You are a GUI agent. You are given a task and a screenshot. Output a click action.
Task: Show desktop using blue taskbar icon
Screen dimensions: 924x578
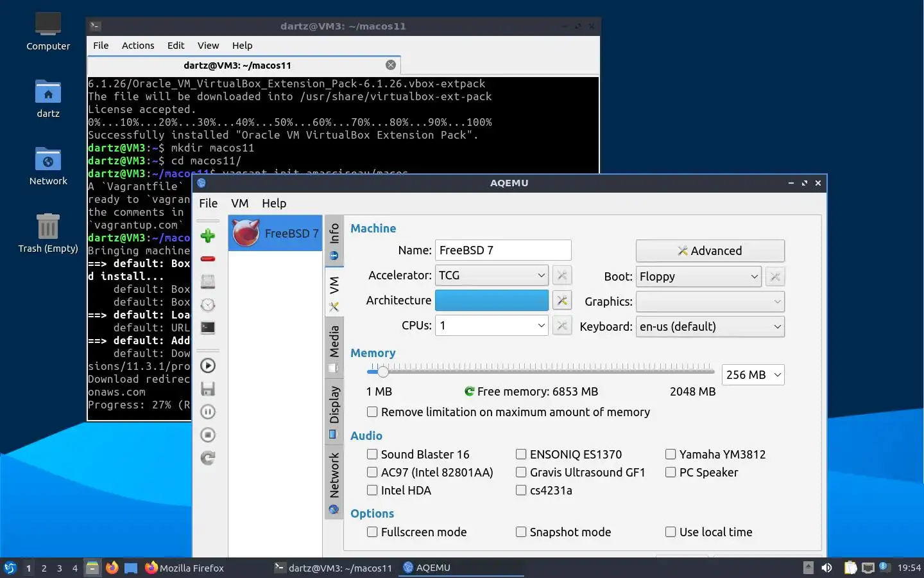131,568
